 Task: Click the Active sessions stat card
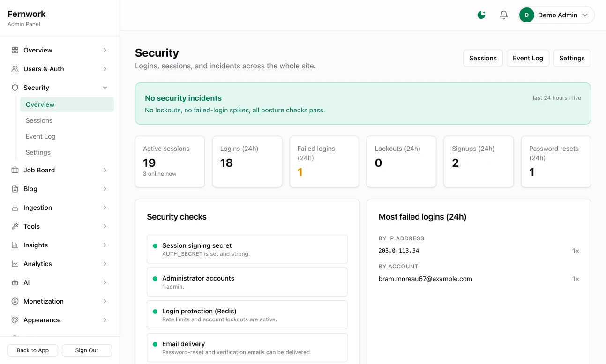pyautogui.click(x=170, y=162)
